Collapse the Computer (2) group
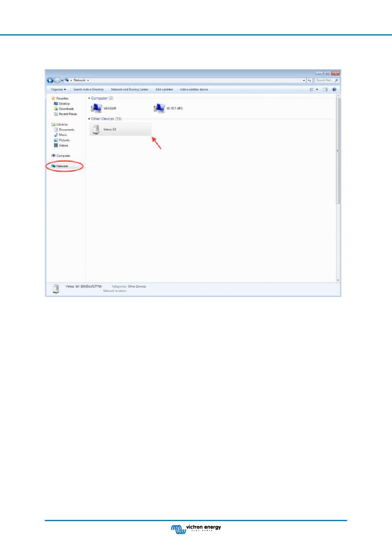 pos(89,98)
